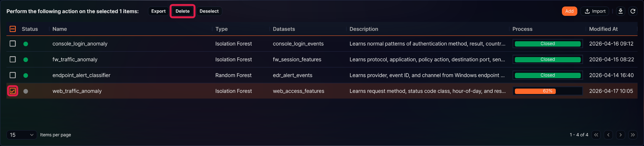The image size is (644, 146).
Task: Click the edr_alert_events dataset cell
Action: click(292, 76)
